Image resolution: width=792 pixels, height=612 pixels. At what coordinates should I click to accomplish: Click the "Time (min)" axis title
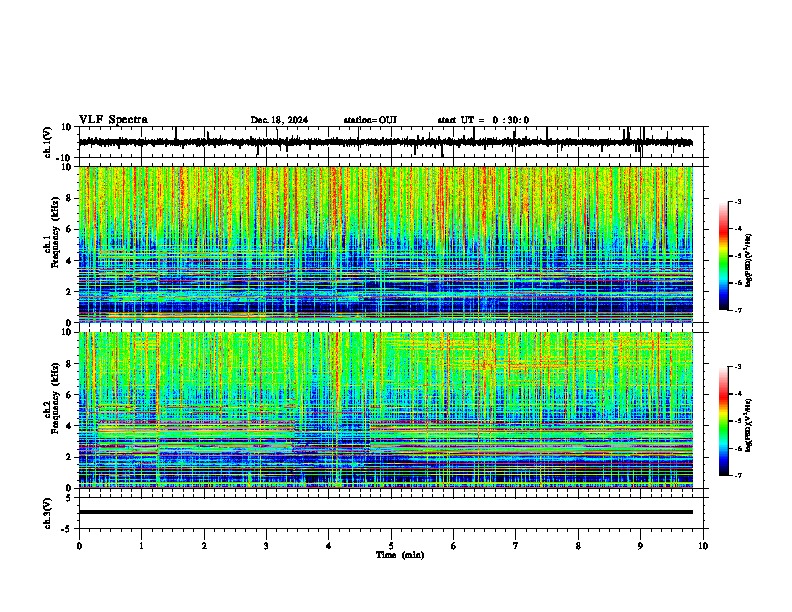[400, 555]
